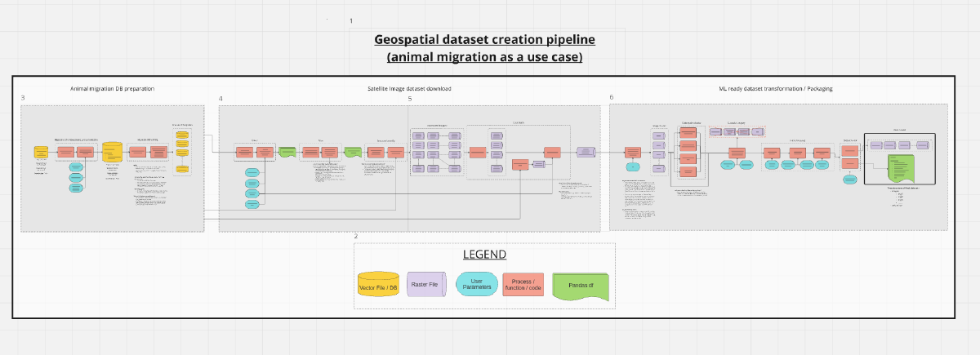Click frame number 1 label above title
Screen dimensions: 980x355
(x=351, y=20)
